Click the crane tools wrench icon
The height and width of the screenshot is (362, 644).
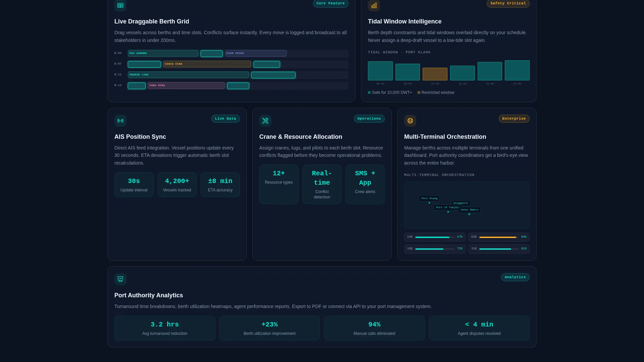click(x=265, y=121)
